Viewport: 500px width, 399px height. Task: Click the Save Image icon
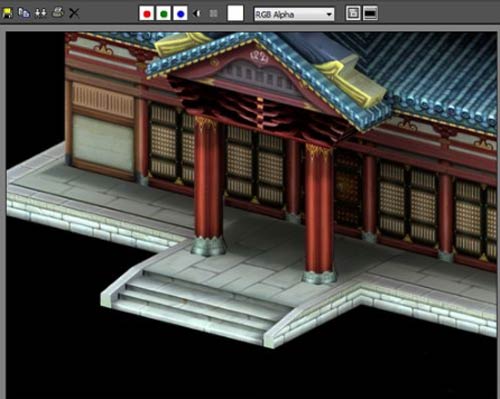click(x=7, y=13)
